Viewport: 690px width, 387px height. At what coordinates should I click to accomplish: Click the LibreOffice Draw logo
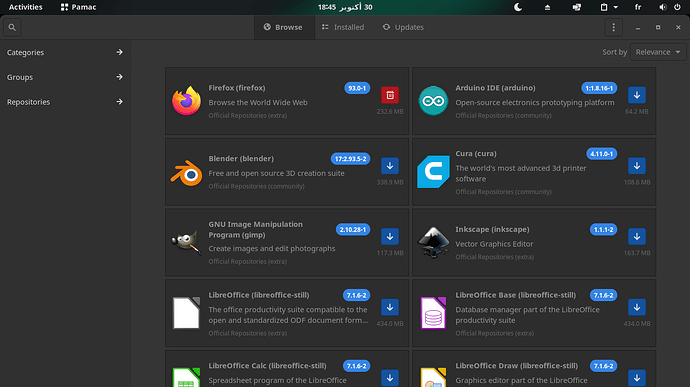tap(433, 377)
